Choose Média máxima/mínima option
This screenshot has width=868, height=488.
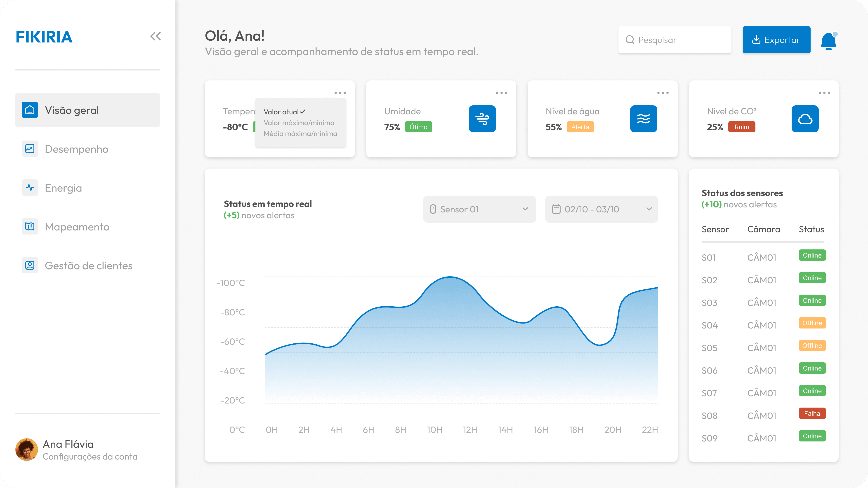[x=300, y=134]
